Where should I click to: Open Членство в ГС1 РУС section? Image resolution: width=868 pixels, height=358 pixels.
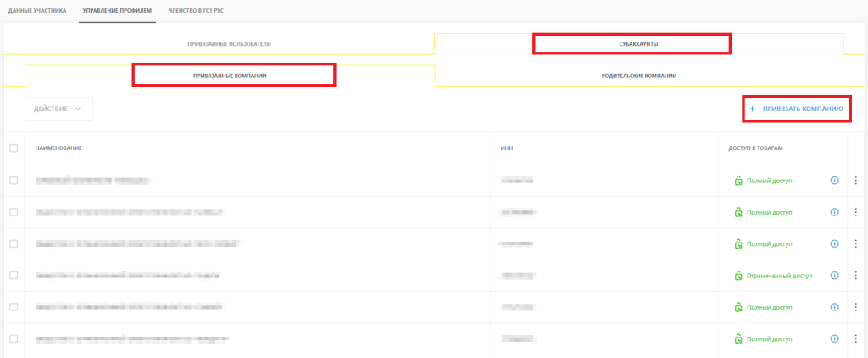[x=197, y=11]
